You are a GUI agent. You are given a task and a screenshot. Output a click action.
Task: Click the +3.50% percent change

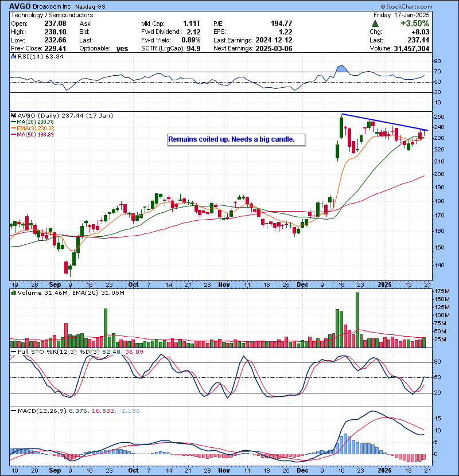pos(415,24)
